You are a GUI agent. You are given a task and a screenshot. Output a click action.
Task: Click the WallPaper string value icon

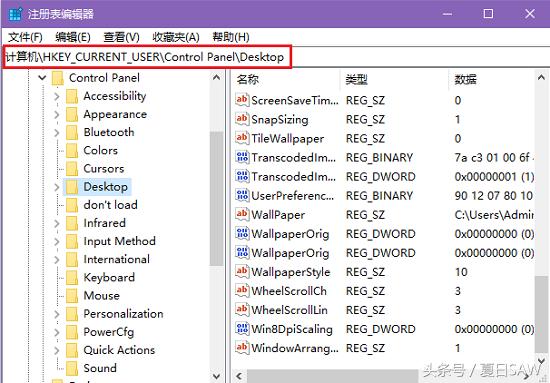click(x=242, y=214)
